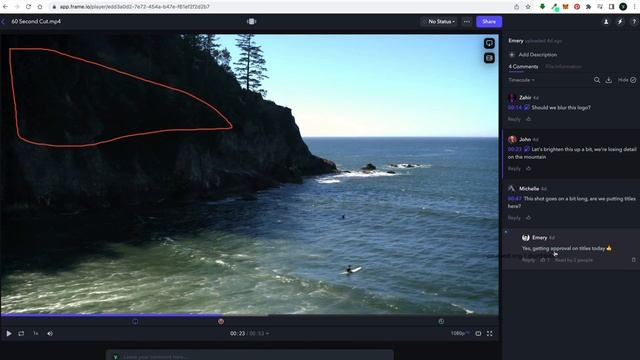Toggle Hide completed comments

pos(627,80)
